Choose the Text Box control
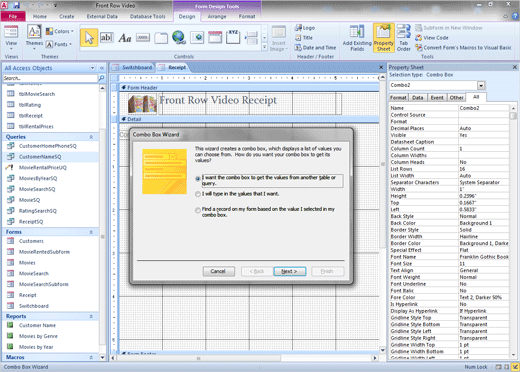The height and width of the screenshot is (372, 520). tap(107, 37)
